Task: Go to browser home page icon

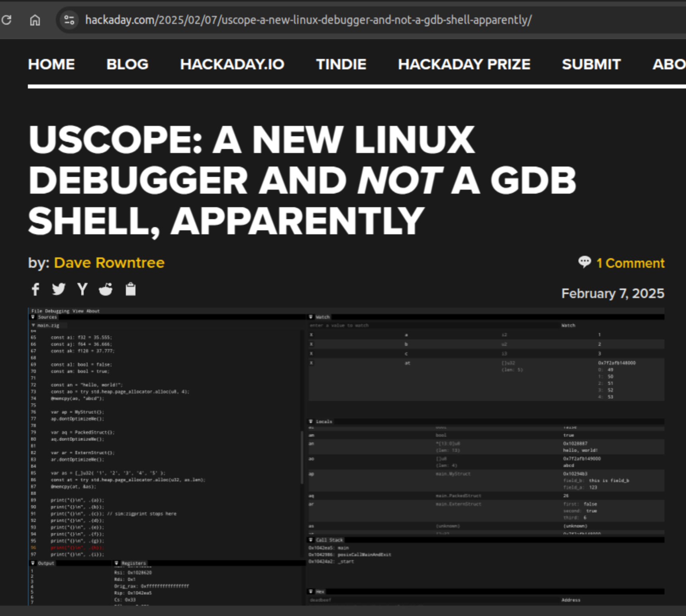Action: (x=35, y=20)
